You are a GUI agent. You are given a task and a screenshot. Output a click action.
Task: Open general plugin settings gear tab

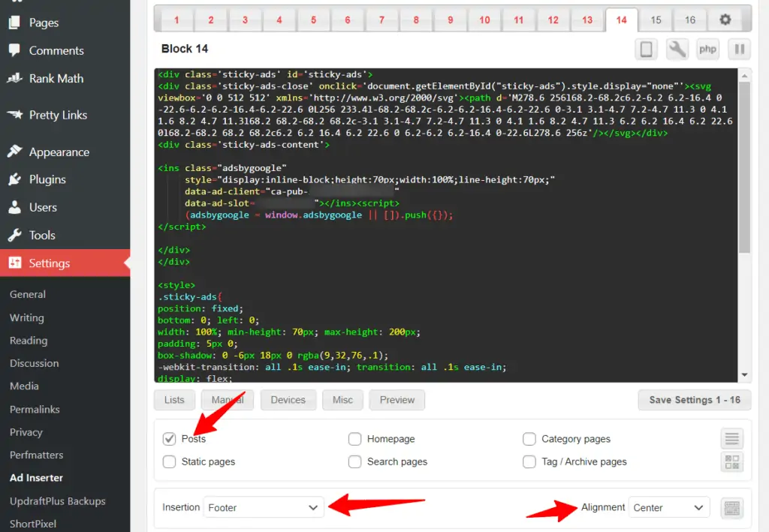click(x=725, y=20)
